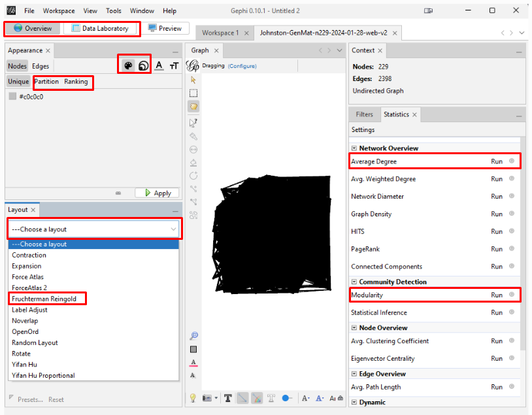The image size is (532, 415).
Task: Close the Workspace 1 tab
Action: pyautogui.click(x=246, y=33)
